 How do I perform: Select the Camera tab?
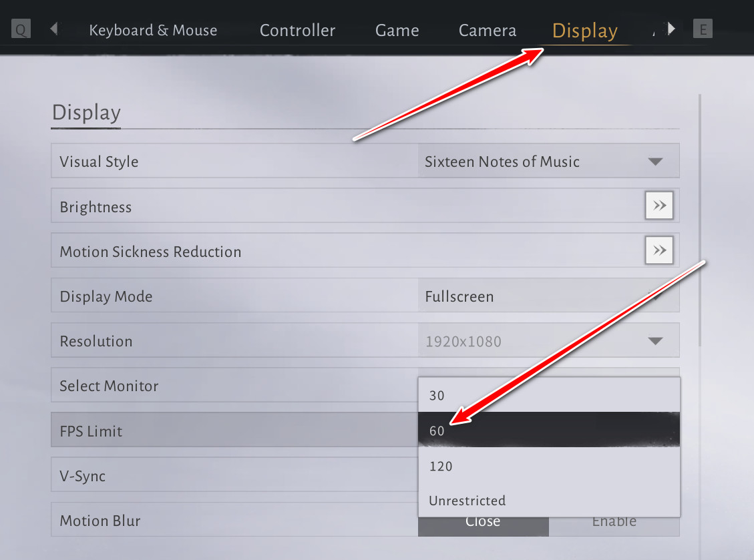[487, 30]
